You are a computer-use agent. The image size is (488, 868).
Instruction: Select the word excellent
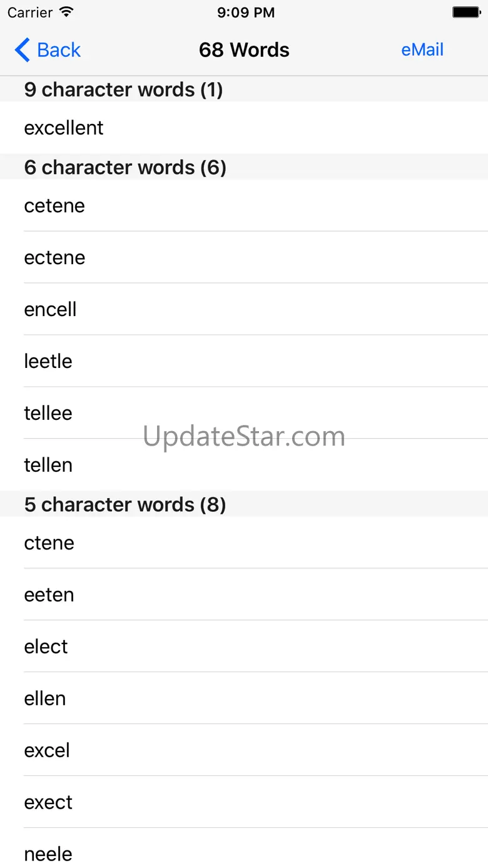pos(64,128)
